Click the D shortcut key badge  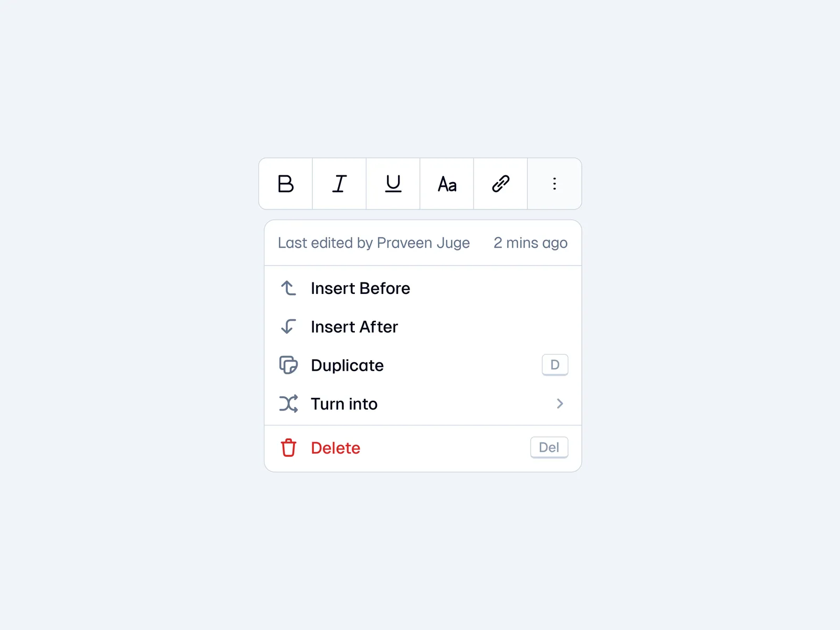pyautogui.click(x=555, y=365)
